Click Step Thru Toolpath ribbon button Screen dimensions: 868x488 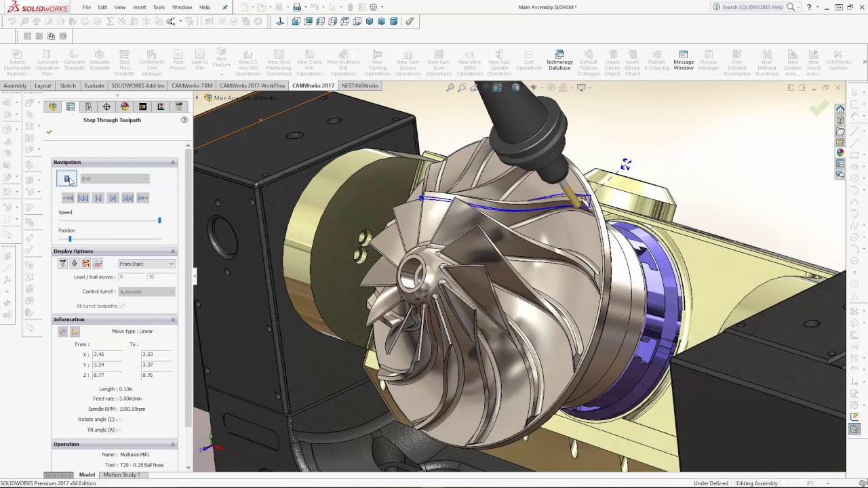(124, 63)
